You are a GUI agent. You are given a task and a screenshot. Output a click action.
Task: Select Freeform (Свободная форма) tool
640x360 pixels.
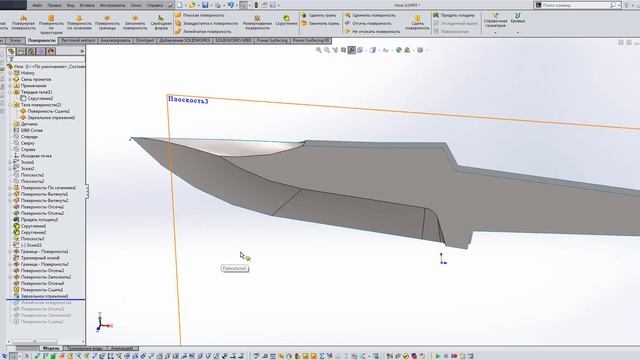pos(161,23)
